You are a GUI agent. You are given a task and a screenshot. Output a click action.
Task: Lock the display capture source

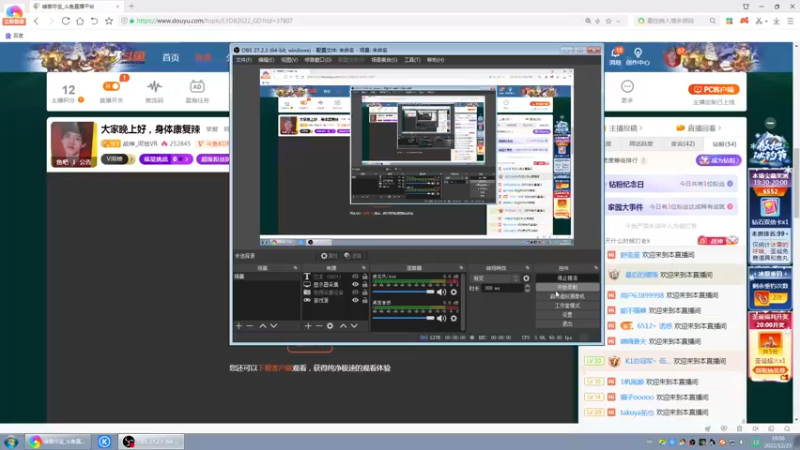pos(365,284)
